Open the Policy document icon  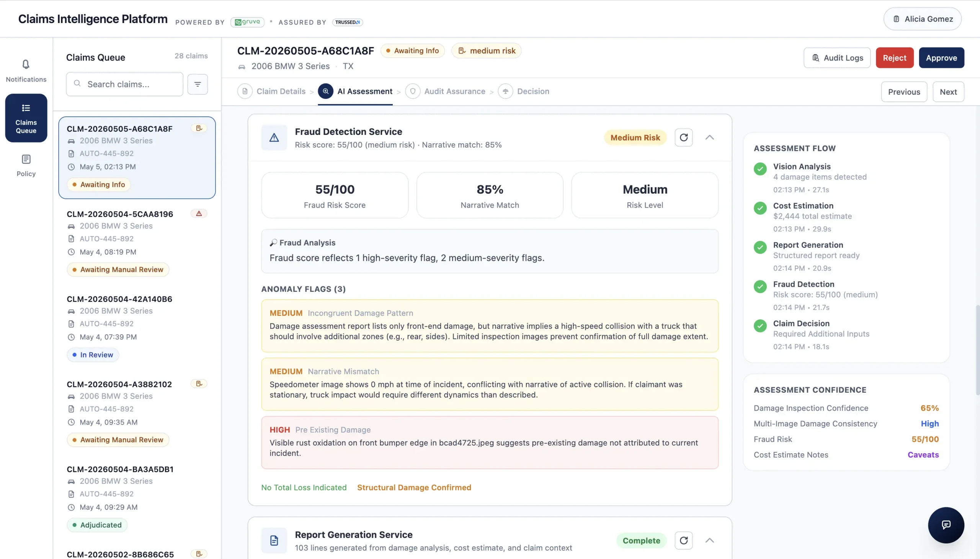point(26,159)
